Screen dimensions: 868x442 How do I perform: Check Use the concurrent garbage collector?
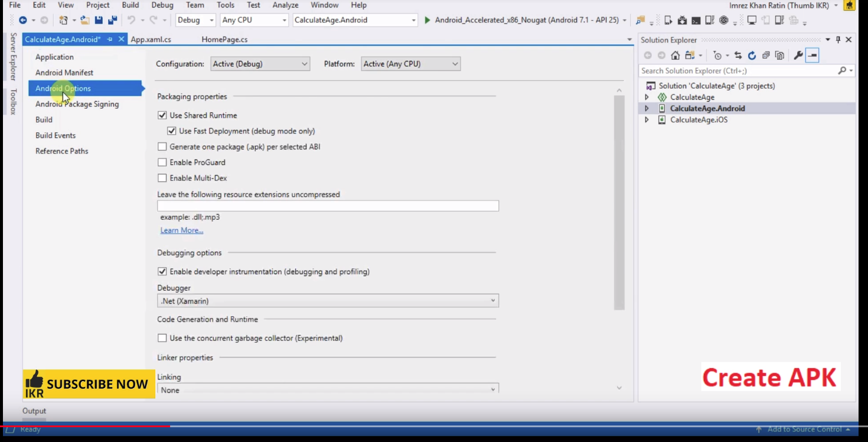162,338
